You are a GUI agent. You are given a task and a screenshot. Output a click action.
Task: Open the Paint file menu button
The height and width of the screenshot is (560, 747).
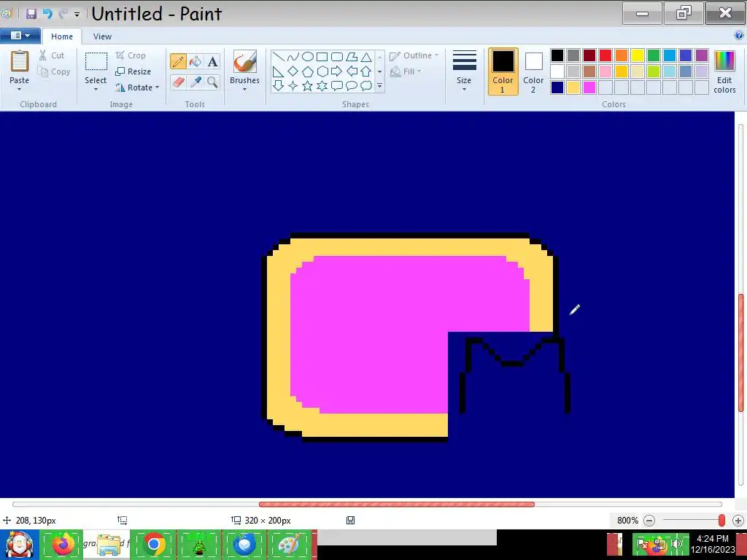click(20, 36)
